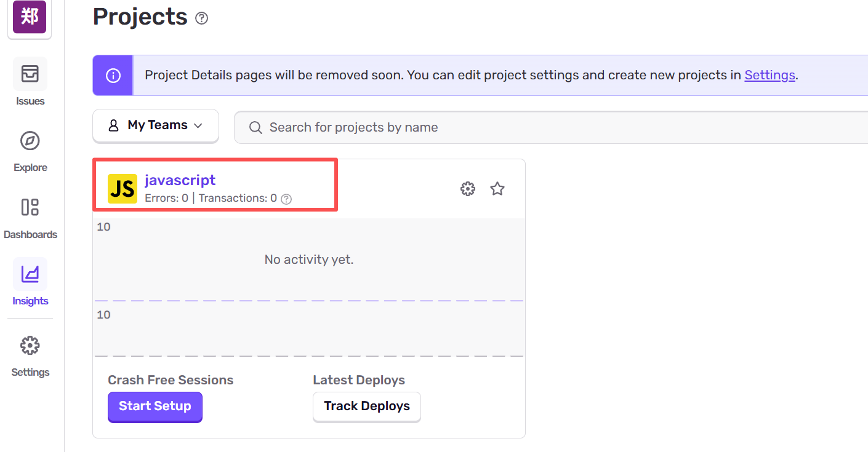Click the help icon beside Projects title
This screenshot has width=868, height=452.
point(201,18)
